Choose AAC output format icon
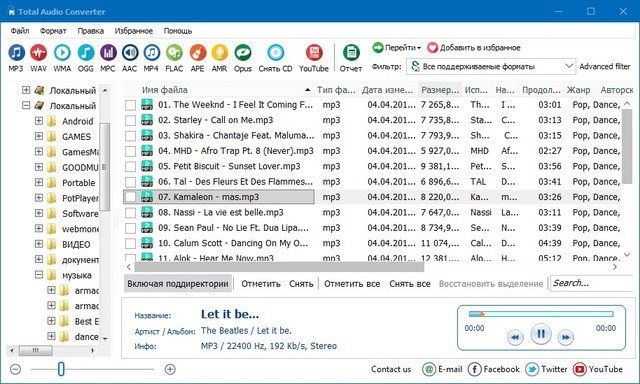 point(130,53)
